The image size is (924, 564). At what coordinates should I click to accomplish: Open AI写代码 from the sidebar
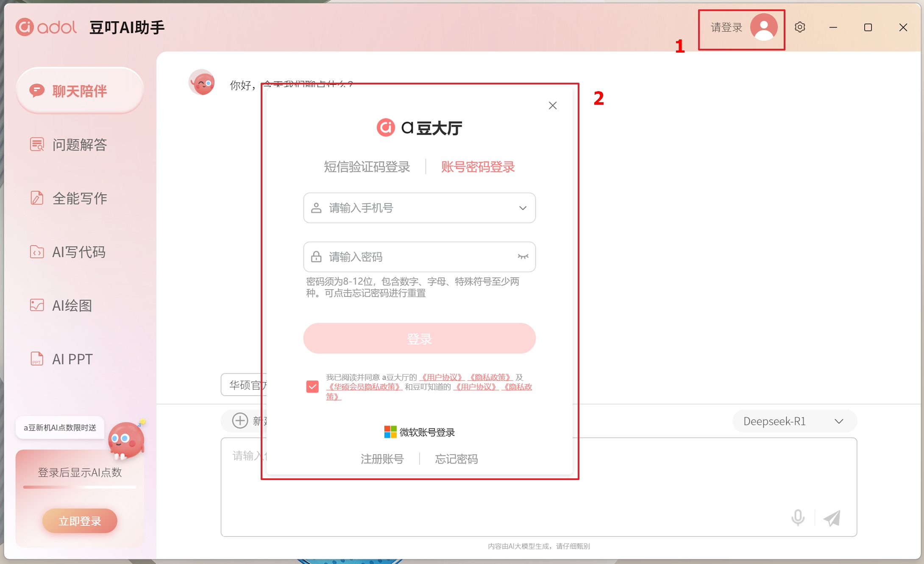78,252
